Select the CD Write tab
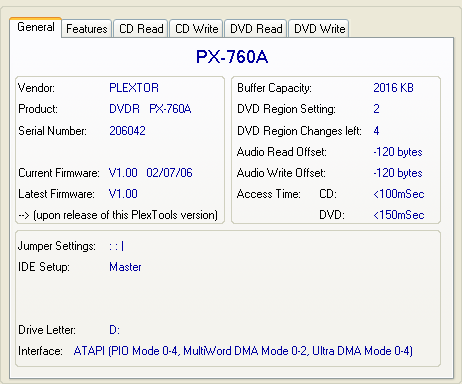The image size is (462, 384). coord(196,29)
